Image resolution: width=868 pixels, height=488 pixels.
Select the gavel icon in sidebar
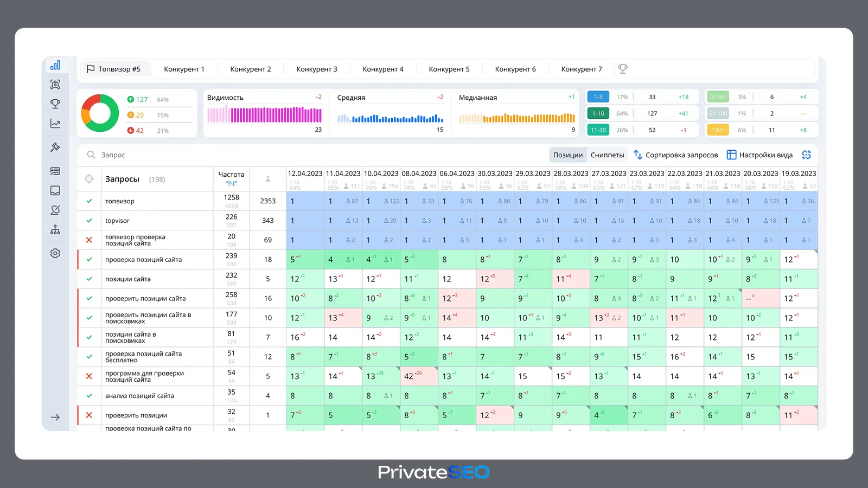(x=55, y=147)
